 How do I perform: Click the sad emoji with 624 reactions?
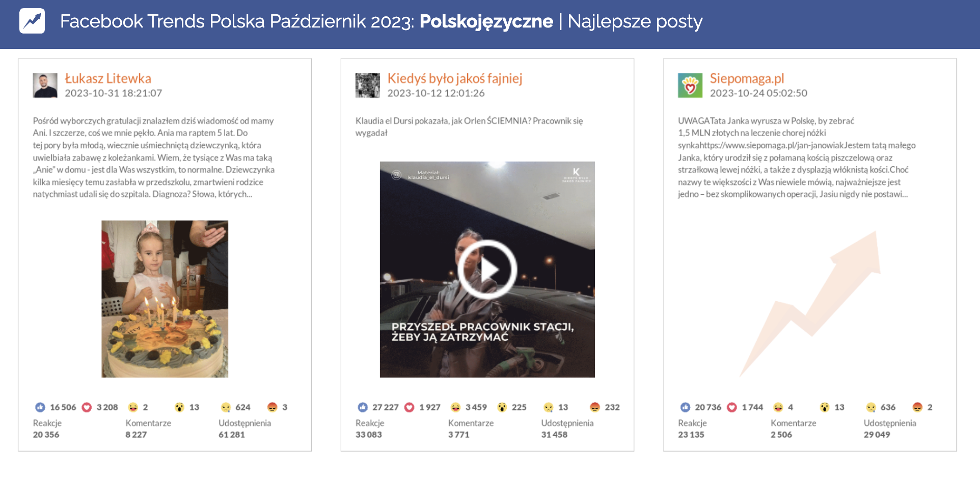(226, 407)
